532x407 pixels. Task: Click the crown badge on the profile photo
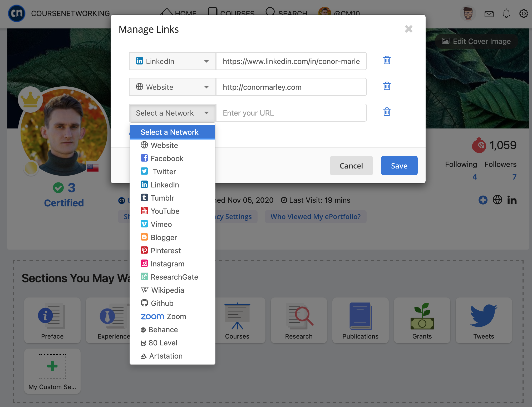[31, 100]
